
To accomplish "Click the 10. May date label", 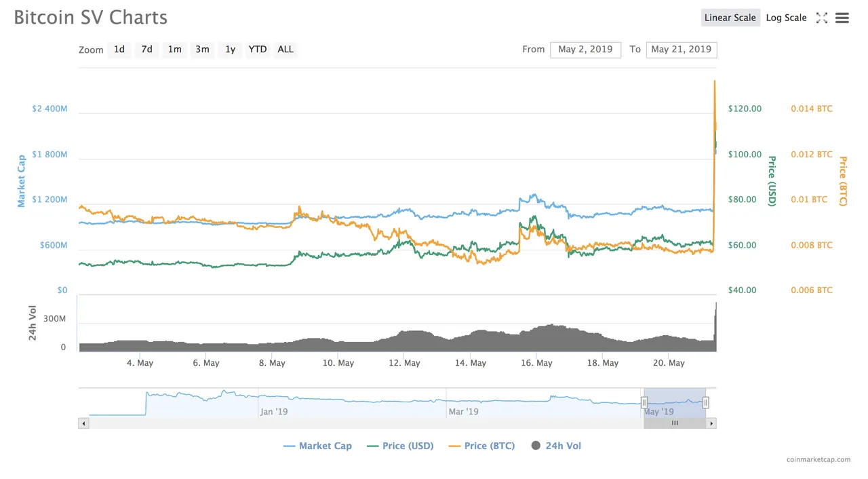I will 338,363.
